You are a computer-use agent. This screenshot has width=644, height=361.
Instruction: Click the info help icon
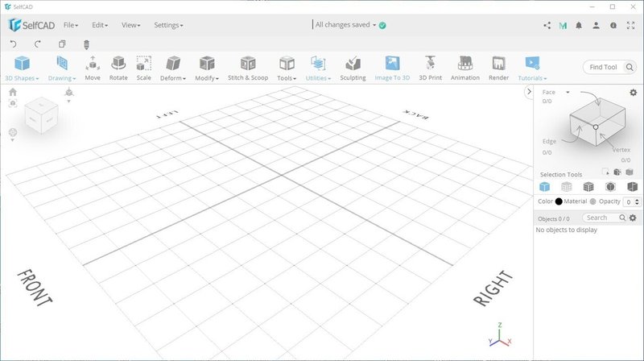(x=613, y=26)
